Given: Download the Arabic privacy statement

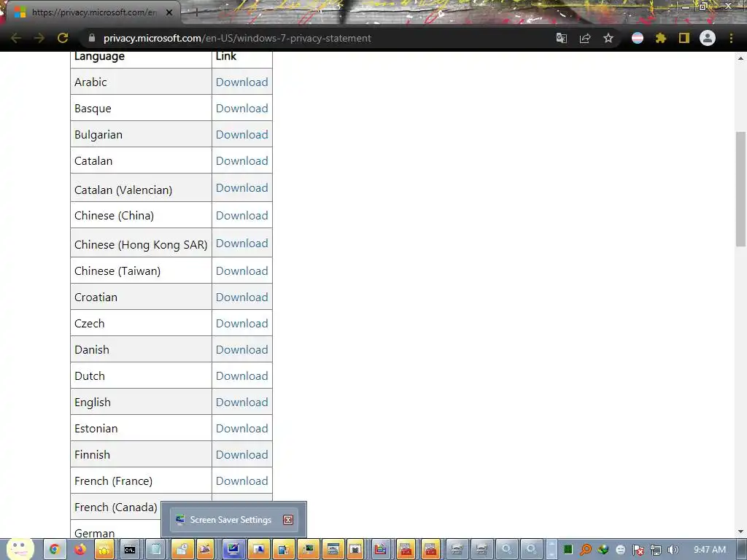Looking at the screenshot, I should coord(242,82).
